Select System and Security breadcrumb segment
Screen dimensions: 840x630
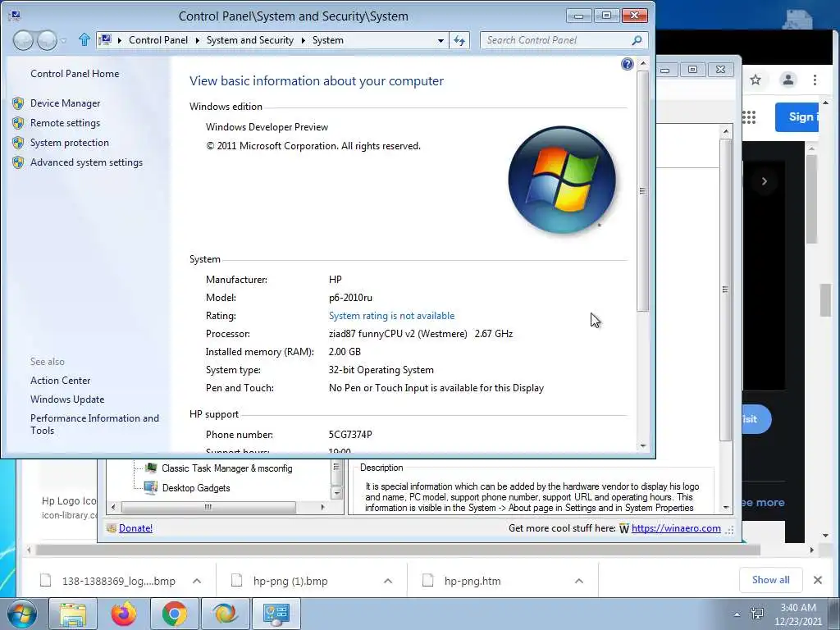coord(249,40)
